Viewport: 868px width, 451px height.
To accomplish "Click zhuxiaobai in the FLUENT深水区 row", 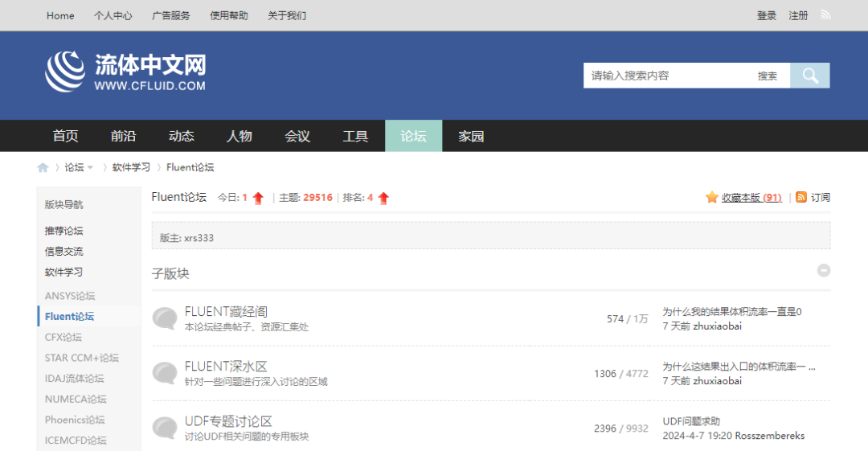I will (x=718, y=380).
